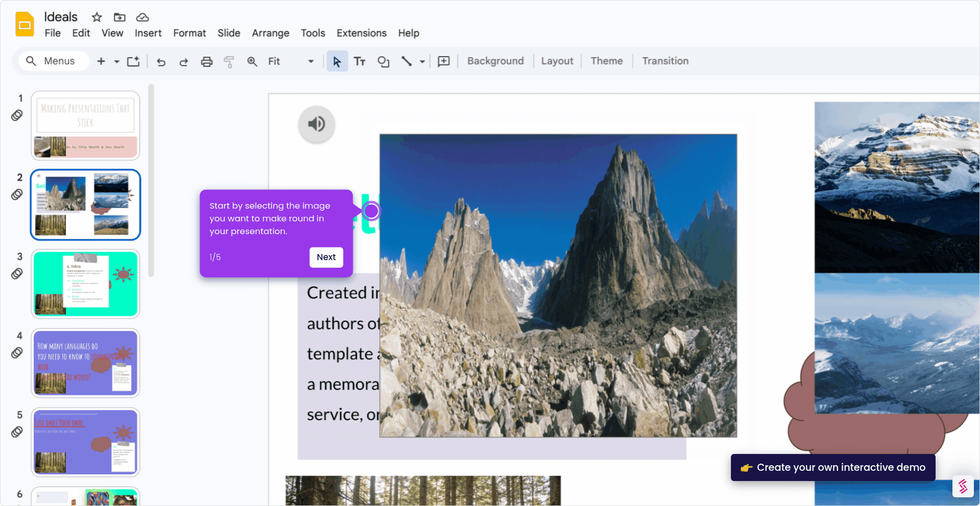Open the Help menu
The image size is (980, 506).
409,33
